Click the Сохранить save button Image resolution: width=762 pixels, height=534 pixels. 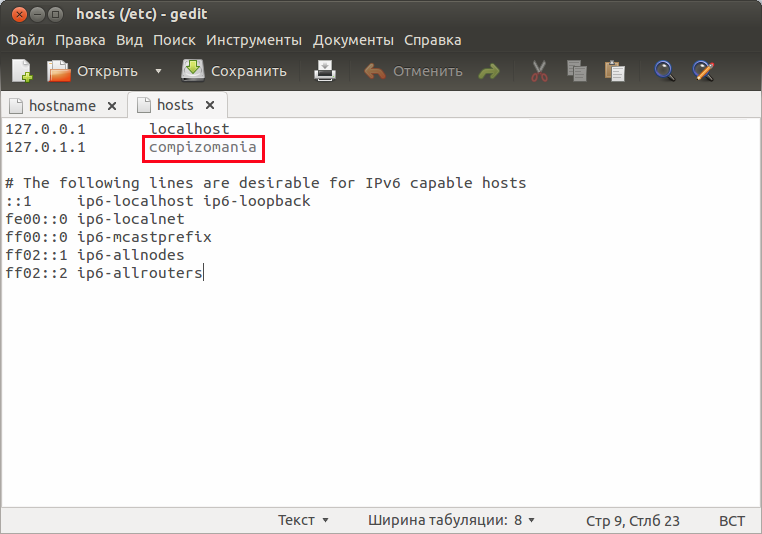[x=234, y=71]
